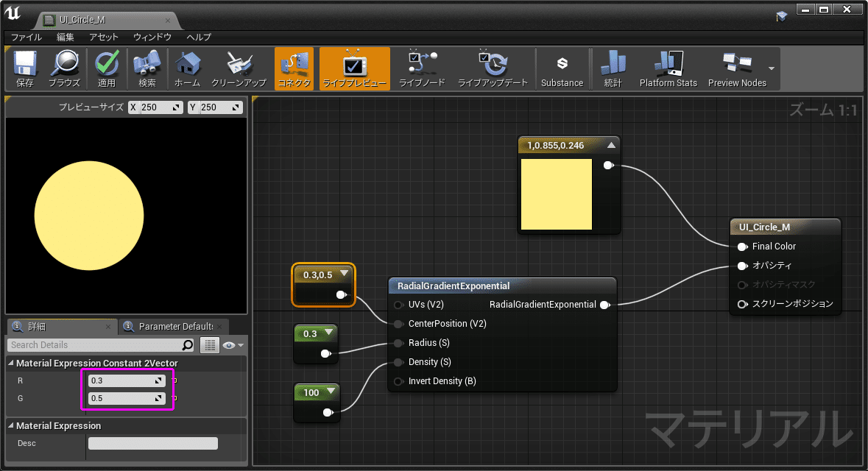Open the ファイル menu

click(x=27, y=37)
